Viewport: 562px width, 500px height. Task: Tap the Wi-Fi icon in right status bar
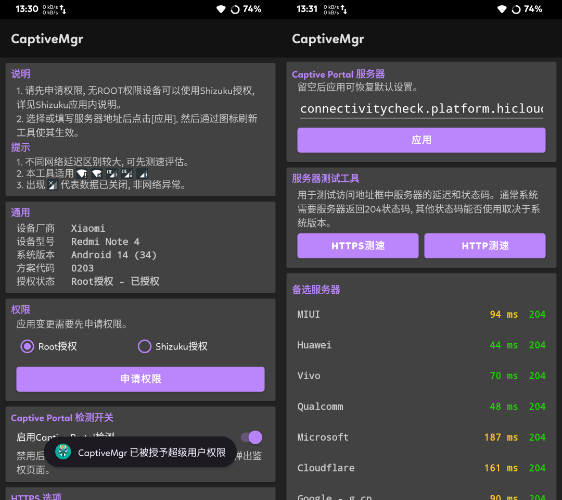pos(502,9)
